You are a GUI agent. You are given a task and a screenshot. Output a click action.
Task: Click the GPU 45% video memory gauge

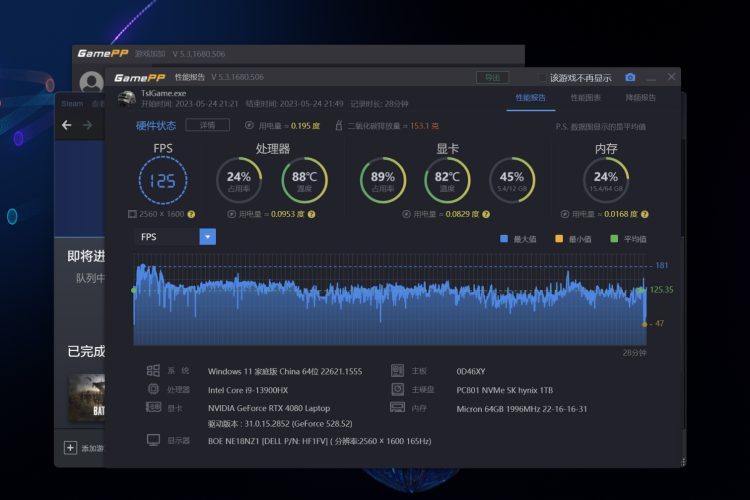[512, 180]
